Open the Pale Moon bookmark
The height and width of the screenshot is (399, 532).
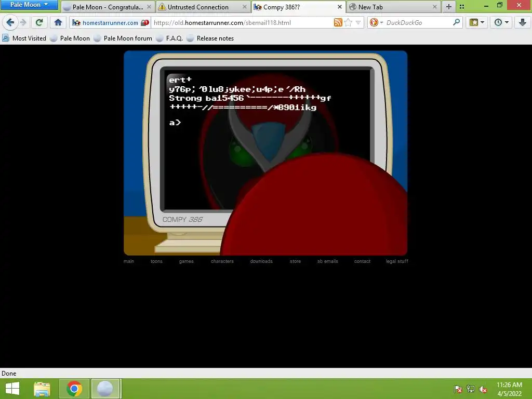click(x=70, y=38)
